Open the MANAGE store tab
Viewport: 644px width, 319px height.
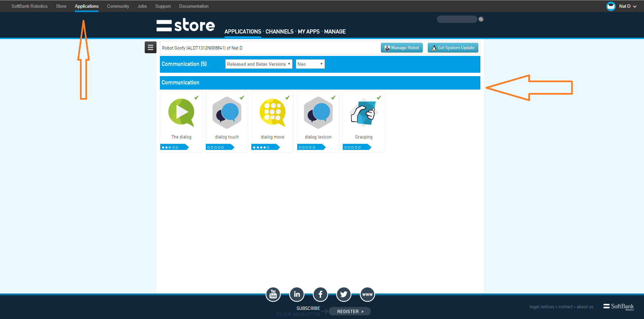335,31
